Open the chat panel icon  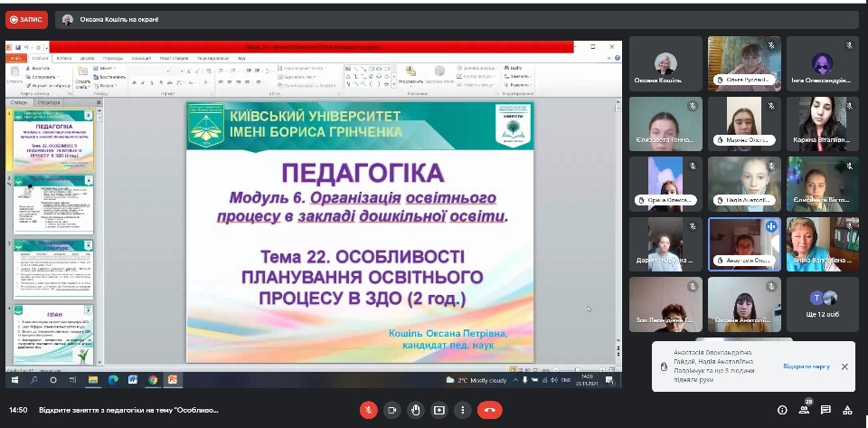[826, 410]
